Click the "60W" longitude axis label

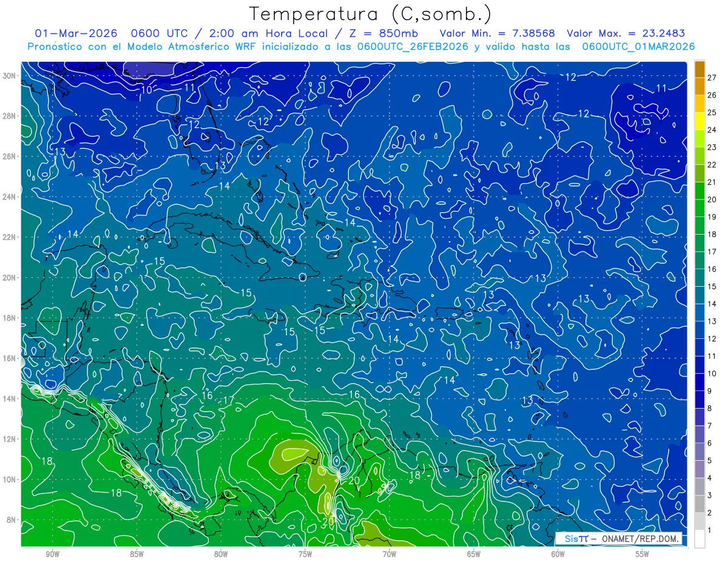(x=558, y=554)
